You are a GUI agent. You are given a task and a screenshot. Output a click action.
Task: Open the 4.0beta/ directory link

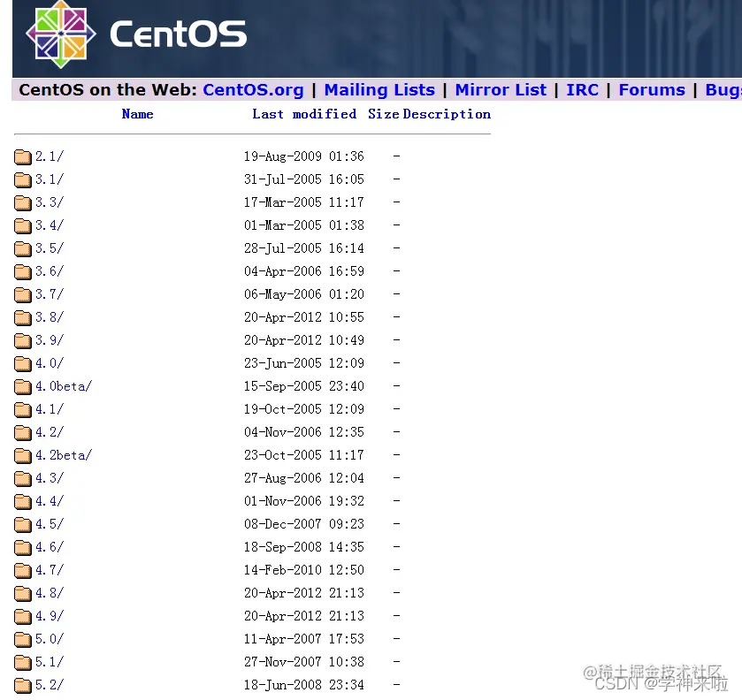click(x=64, y=386)
